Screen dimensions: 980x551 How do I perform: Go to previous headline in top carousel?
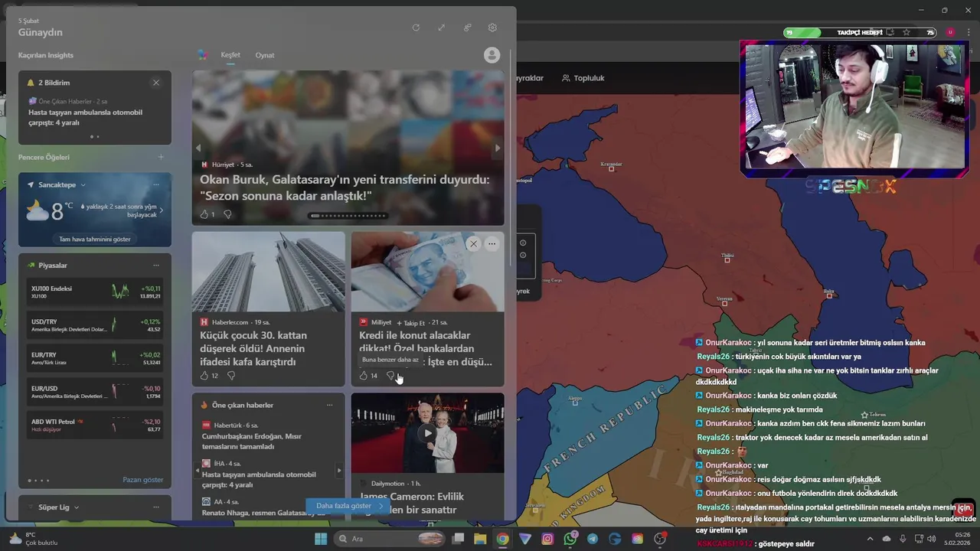coord(198,148)
